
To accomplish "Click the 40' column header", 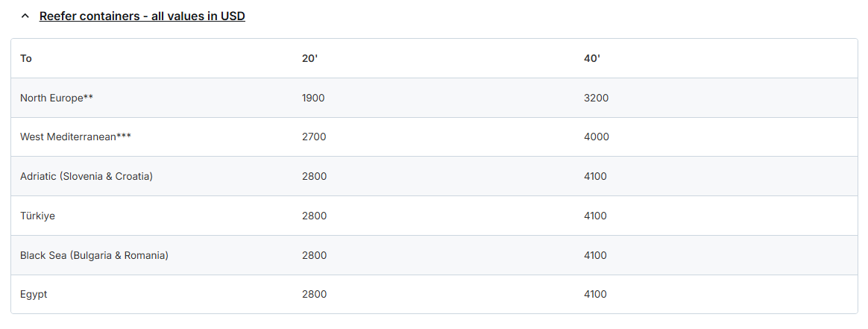I will pos(592,58).
